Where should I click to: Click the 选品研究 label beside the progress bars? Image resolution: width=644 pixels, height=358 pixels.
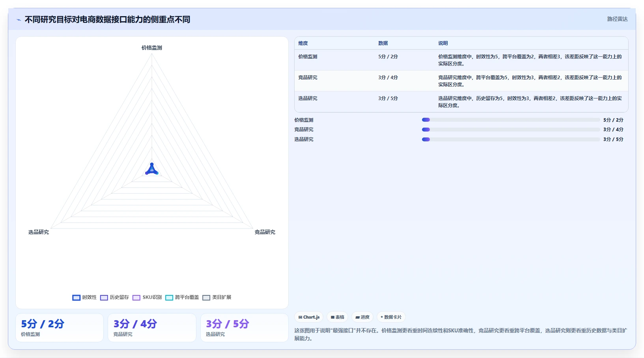tap(304, 139)
